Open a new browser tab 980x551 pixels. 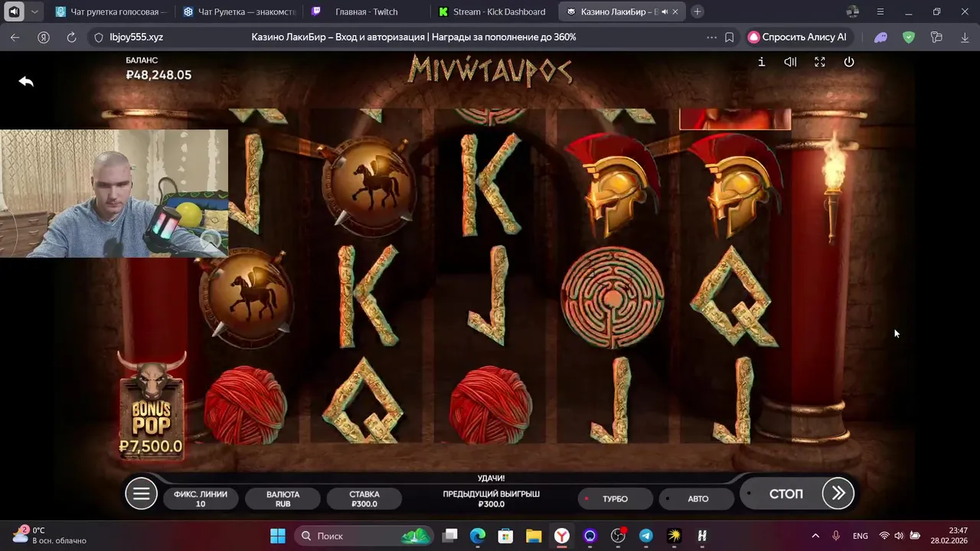pos(697,11)
